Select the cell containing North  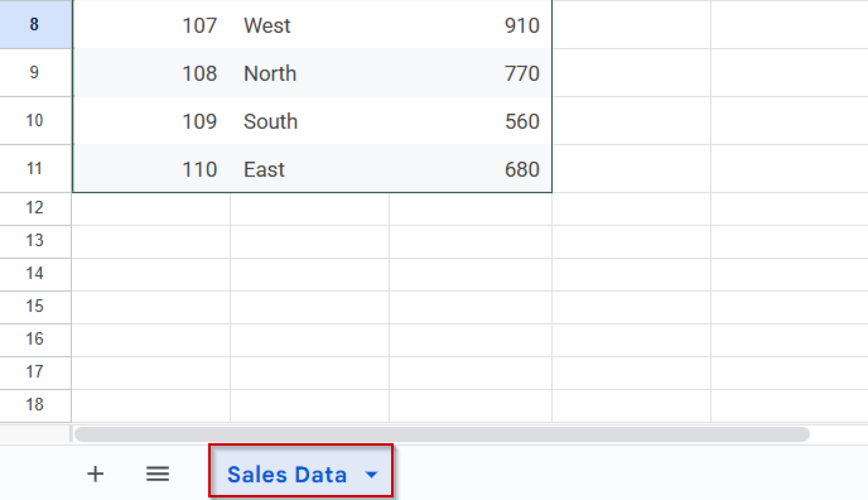coord(309,73)
